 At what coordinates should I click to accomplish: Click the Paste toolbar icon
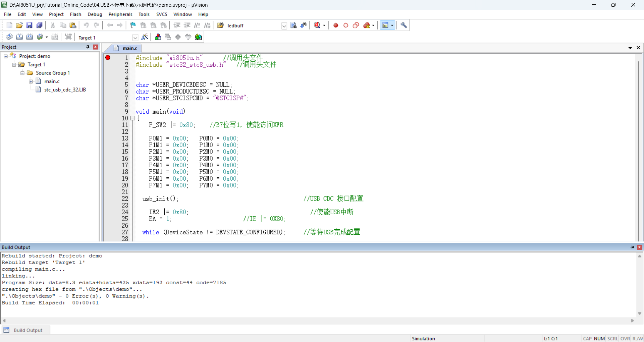click(73, 25)
